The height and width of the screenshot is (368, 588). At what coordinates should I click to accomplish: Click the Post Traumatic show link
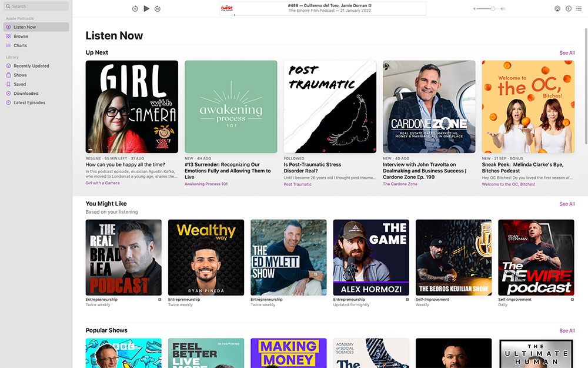[298, 184]
